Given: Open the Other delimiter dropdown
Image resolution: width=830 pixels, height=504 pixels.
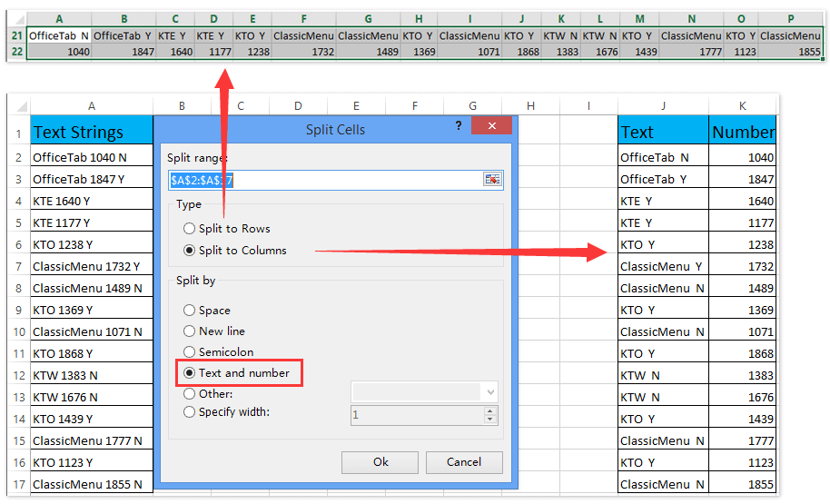Looking at the screenshot, I should pos(491,392).
